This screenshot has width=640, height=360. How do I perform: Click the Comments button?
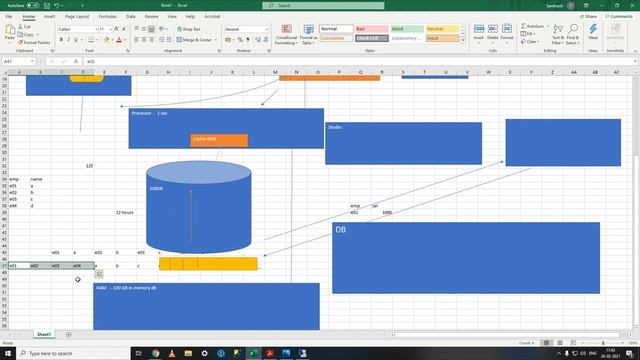[619, 16]
